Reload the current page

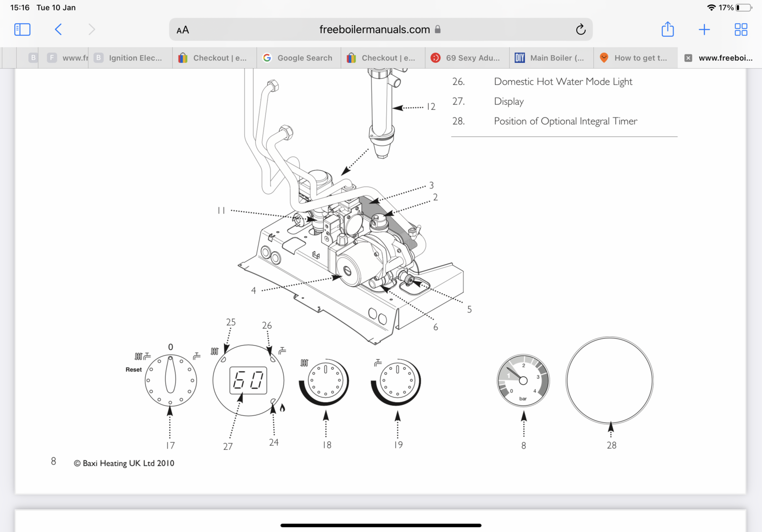click(580, 30)
